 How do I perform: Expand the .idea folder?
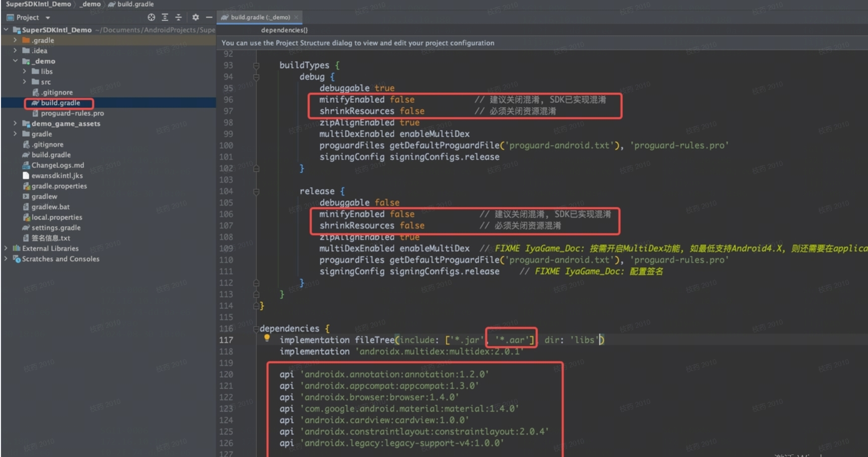point(15,51)
